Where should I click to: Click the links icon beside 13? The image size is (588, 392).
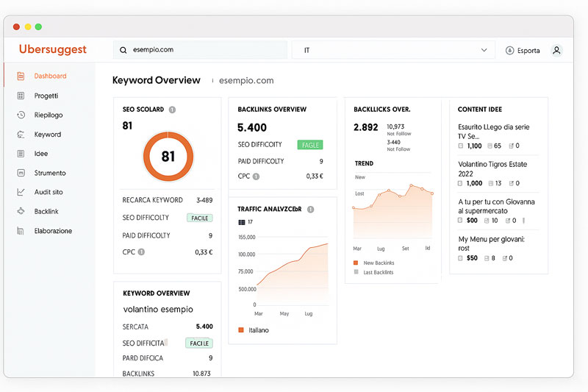pyautogui.click(x=491, y=183)
